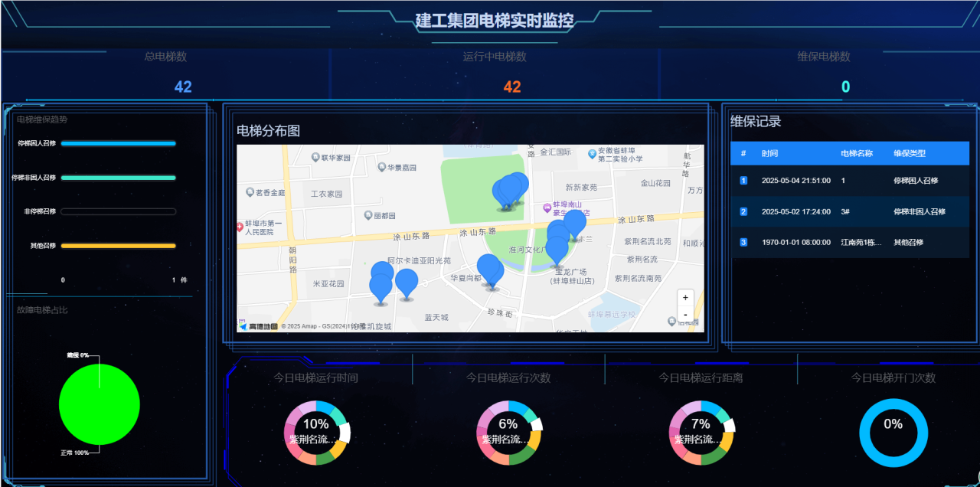Click the blue 停梯困人召修 bar
980x487 pixels.
point(118,143)
